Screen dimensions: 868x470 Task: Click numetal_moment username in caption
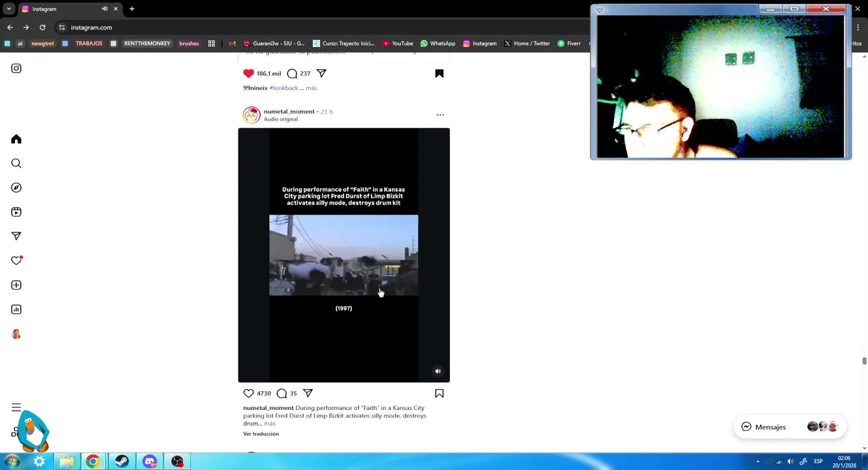point(268,408)
